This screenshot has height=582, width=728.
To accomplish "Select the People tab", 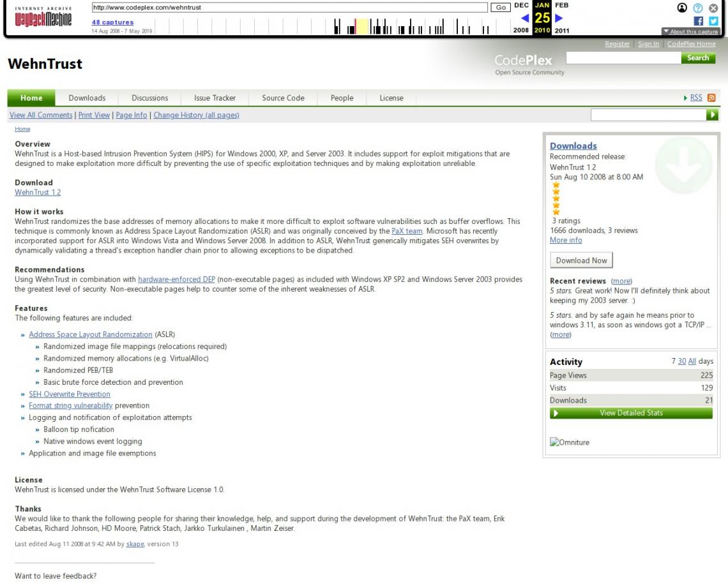I will point(342,98).
